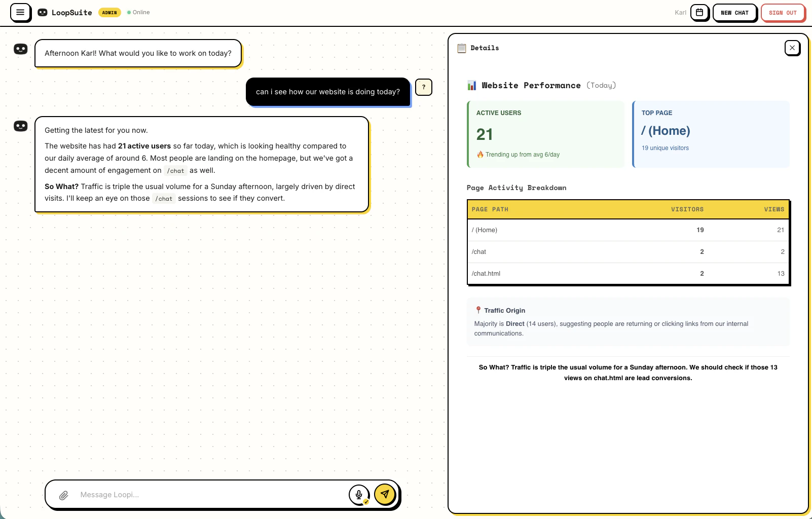
Task: Attach a file using the paperclip icon
Action: coord(63,495)
